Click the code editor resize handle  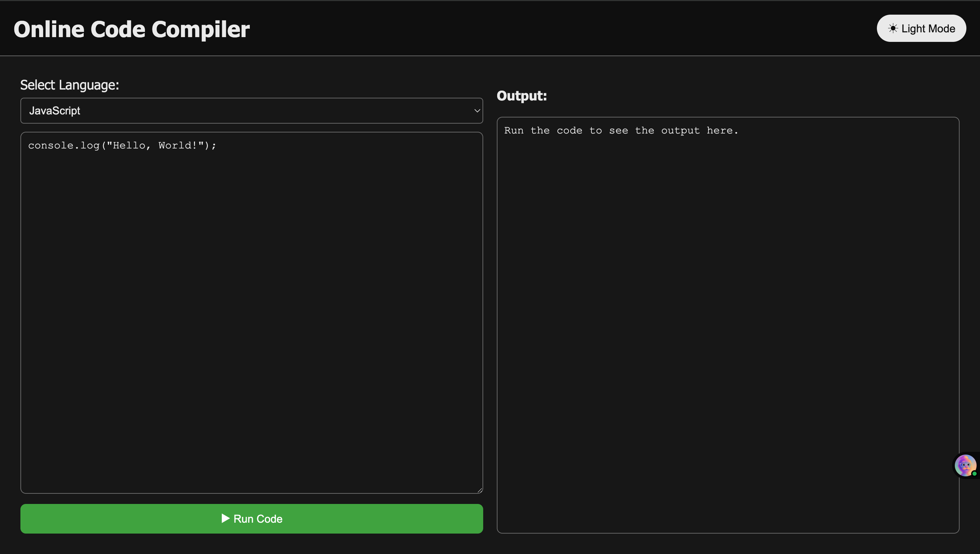(480, 490)
